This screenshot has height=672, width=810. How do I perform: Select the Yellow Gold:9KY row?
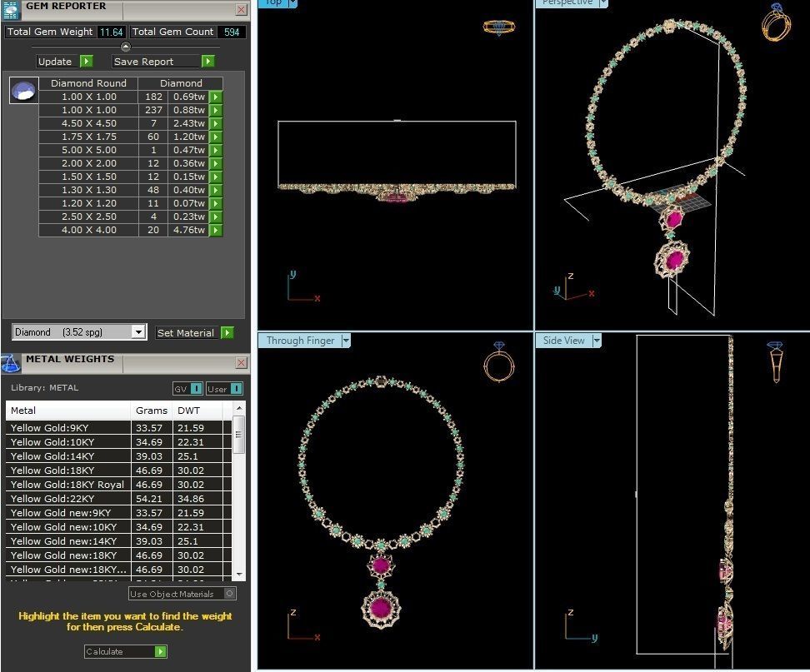point(119,428)
